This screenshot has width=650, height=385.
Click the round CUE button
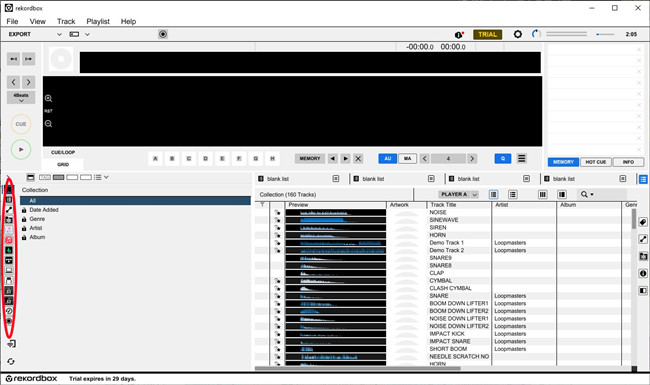coord(21,124)
